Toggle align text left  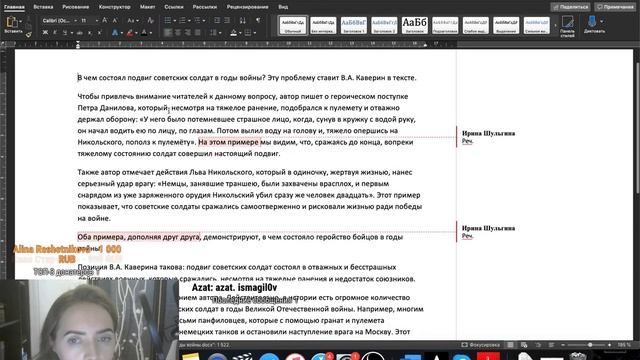coord(167,33)
